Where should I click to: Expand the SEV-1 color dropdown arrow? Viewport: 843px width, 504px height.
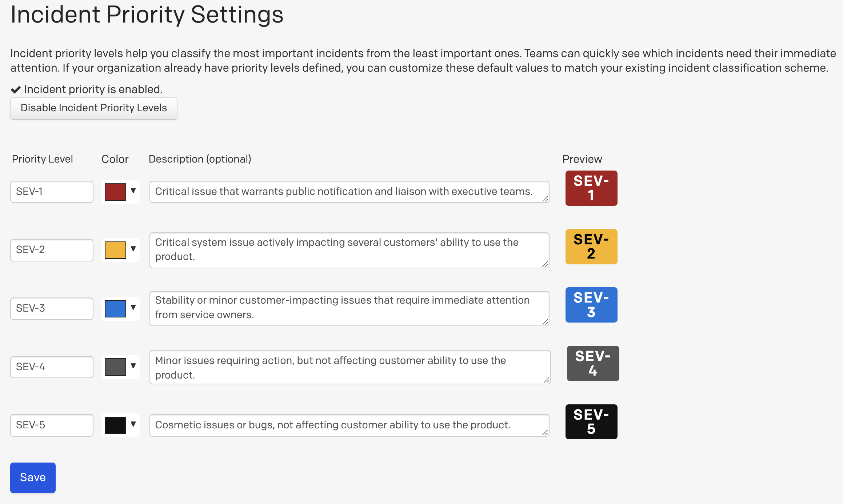(134, 190)
